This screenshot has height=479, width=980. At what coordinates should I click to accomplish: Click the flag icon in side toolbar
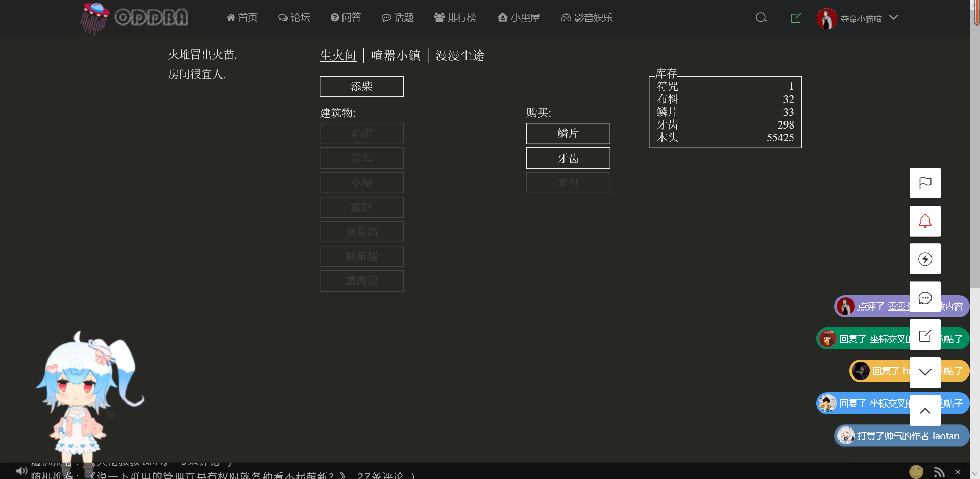pos(925,183)
